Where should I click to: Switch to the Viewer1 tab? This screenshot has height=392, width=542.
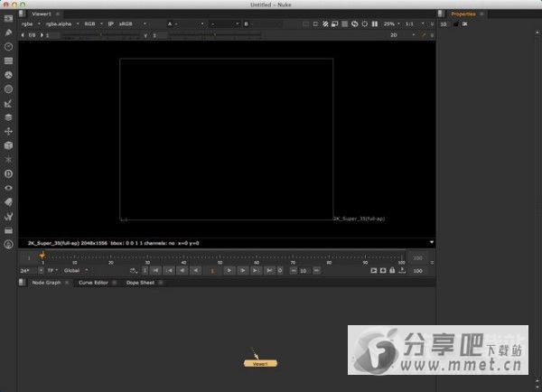click(x=42, y=14)
